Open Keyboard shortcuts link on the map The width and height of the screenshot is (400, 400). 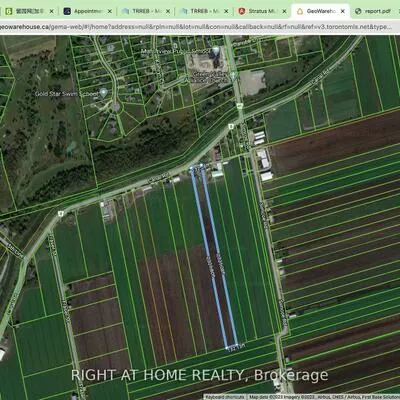coord(225,397)
